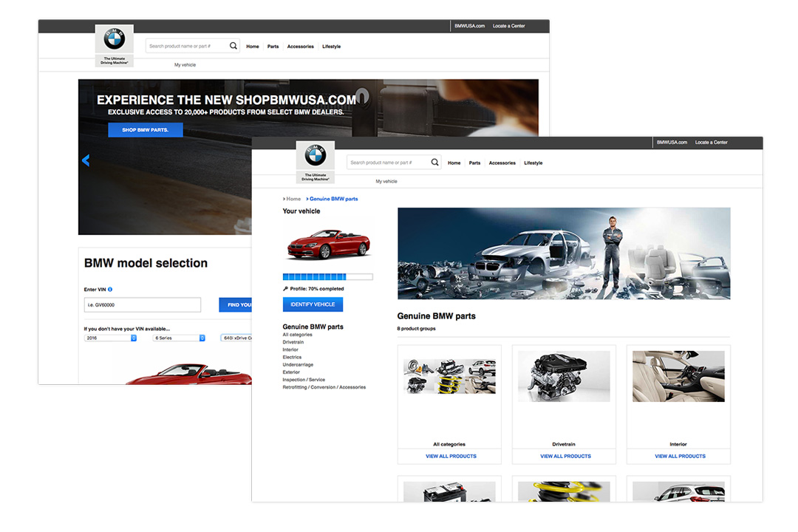Click the IDENTIFY VEHICLE button
Screen dimensions: 798x532
coord(313,304)
